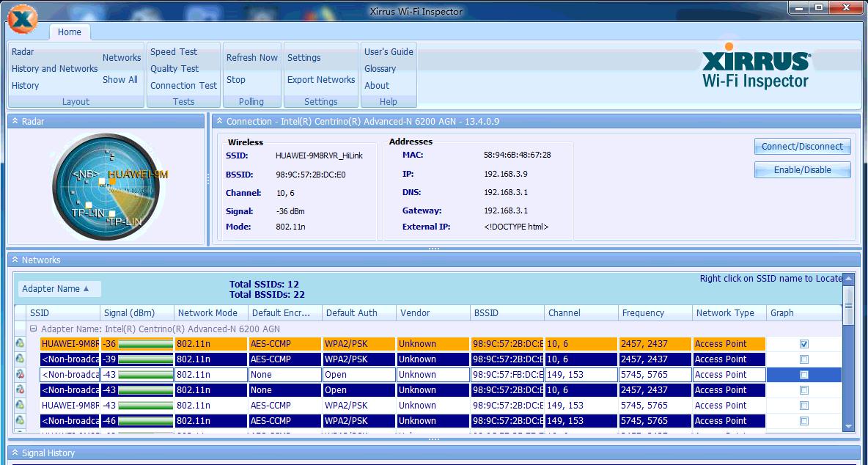Screen dimensions: 868x465
Task: Select the MAC value 58:94:6B:48:67:28
Action: pos(517,155)
